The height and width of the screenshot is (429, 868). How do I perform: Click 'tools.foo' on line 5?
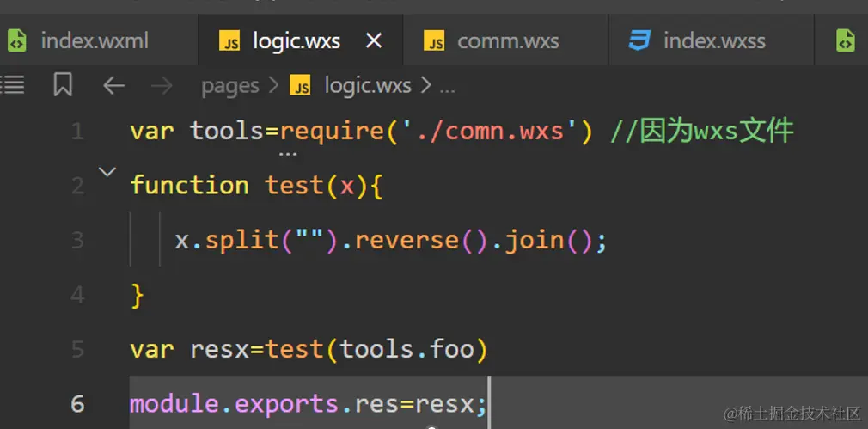406,349
